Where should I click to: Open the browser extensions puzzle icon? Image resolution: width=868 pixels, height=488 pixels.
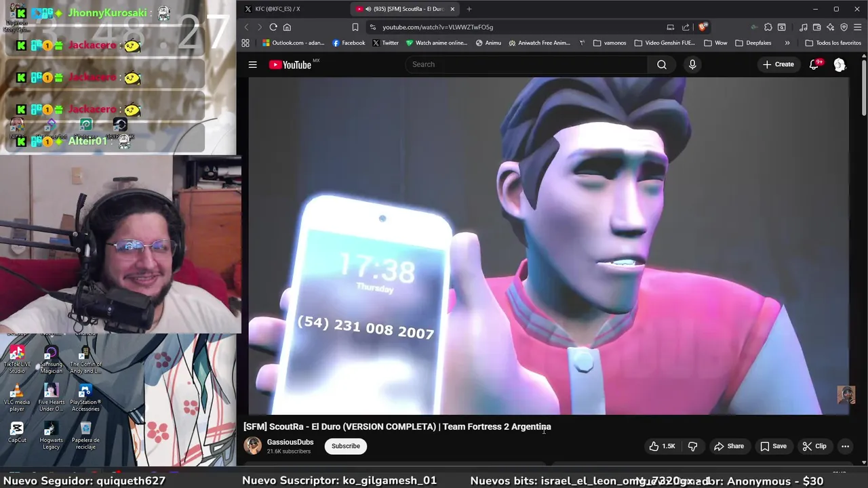[x=768, y=27]
